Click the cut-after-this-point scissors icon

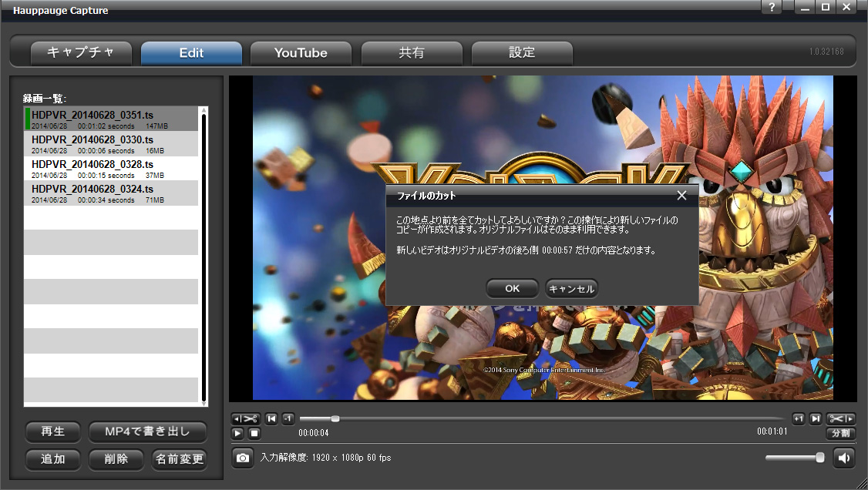point(840,418)
